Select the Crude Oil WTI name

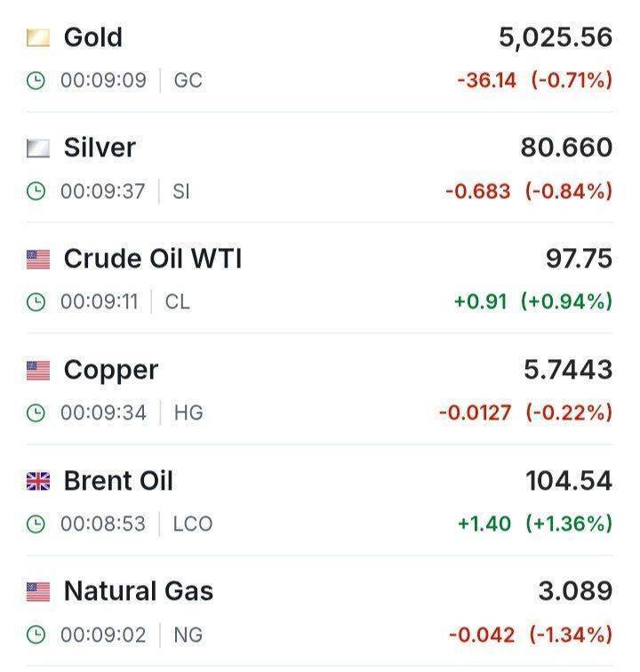pyautogui.click(x=153, y=259)
